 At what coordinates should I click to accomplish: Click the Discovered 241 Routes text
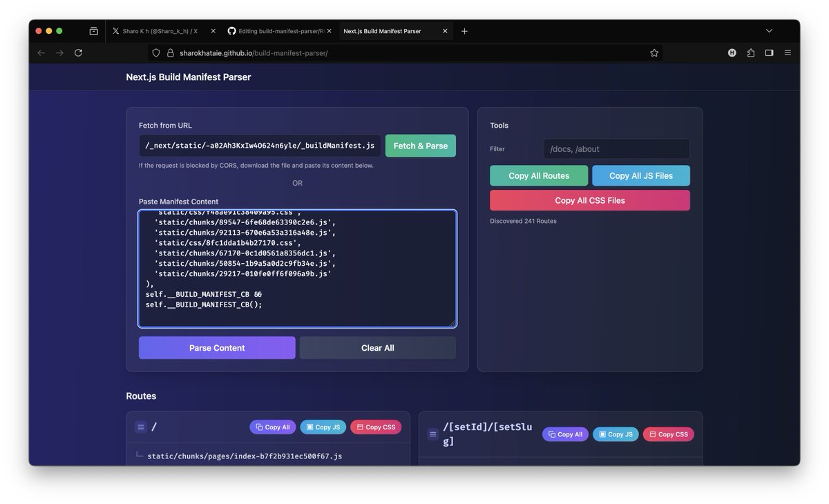point(523,221)
